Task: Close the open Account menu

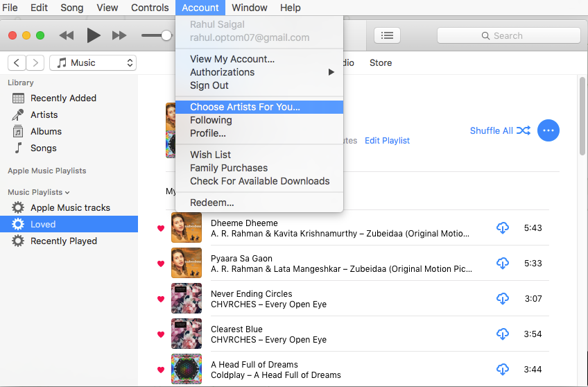Action: point(200,8)
